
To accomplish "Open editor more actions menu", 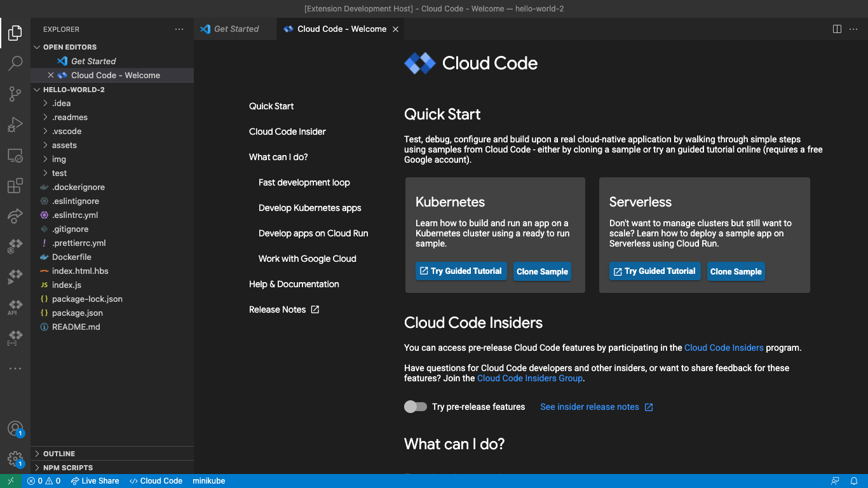I will (x=853, y=29).
